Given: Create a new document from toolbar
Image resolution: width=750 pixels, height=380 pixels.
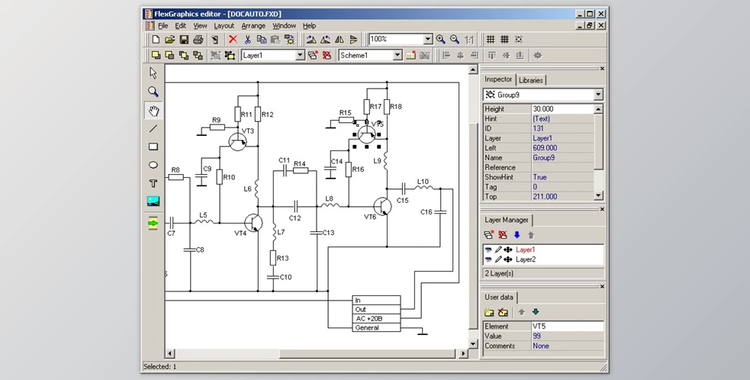Looking at the screenshot, I should coord(155,39).
